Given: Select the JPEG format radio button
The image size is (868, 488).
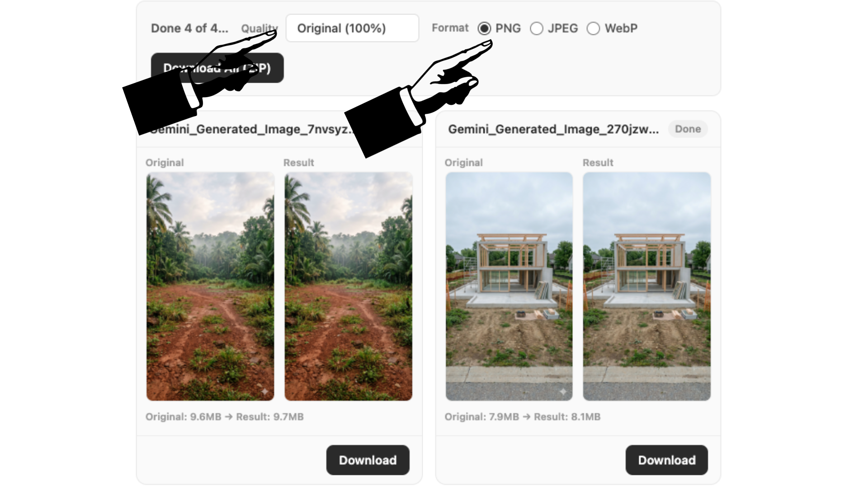Looking at the screenshot, I should pos(537,28).
